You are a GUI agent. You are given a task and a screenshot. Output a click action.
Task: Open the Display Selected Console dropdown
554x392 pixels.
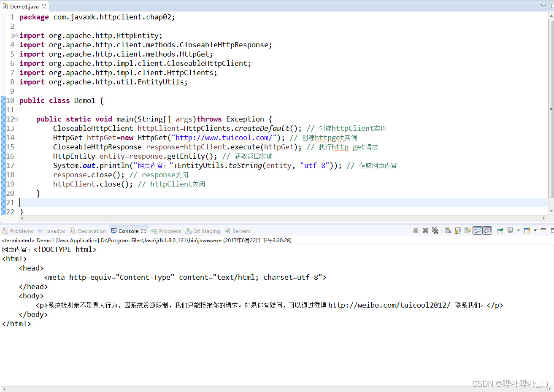tap(518, 230)
